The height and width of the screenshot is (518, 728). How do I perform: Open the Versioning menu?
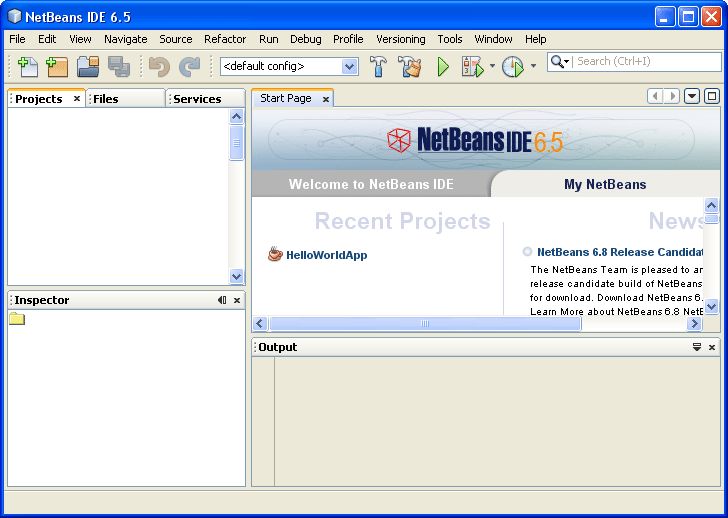(x=401, y=39)
